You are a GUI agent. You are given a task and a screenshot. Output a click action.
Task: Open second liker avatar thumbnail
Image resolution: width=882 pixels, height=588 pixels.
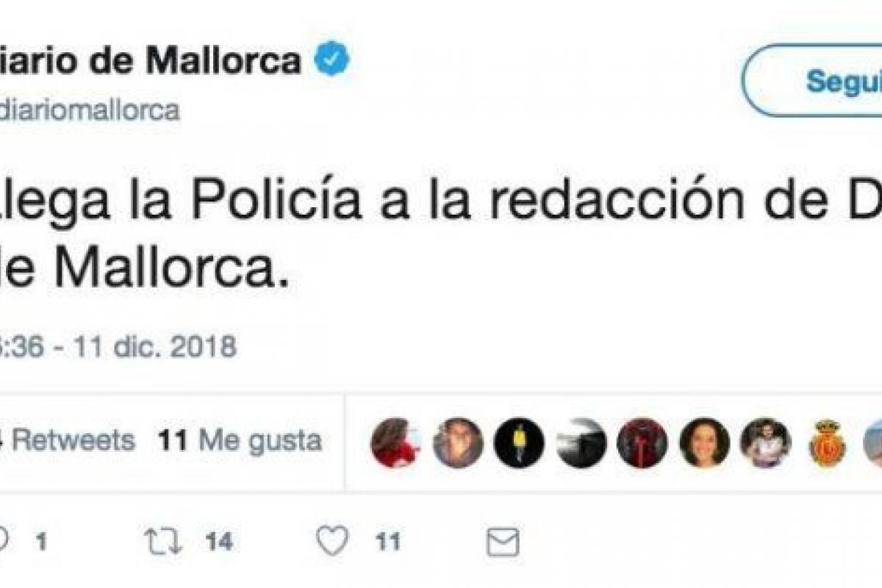pyautogui.click(x=458, y=442)
